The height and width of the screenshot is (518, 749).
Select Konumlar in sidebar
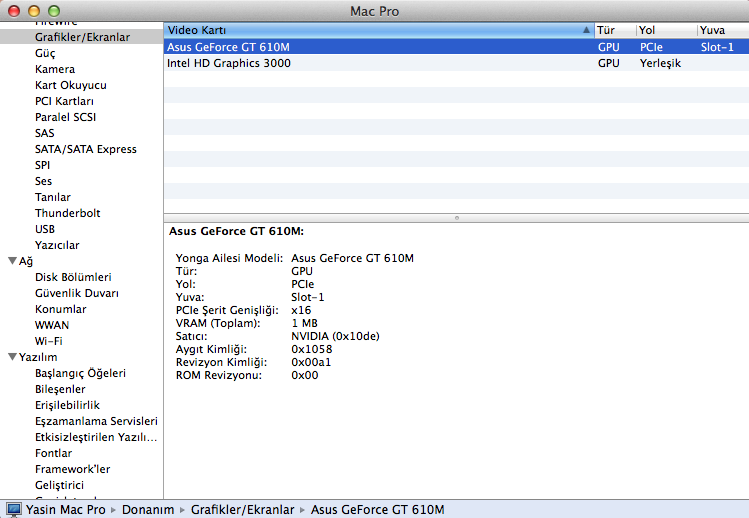click(x=61, y=309)
